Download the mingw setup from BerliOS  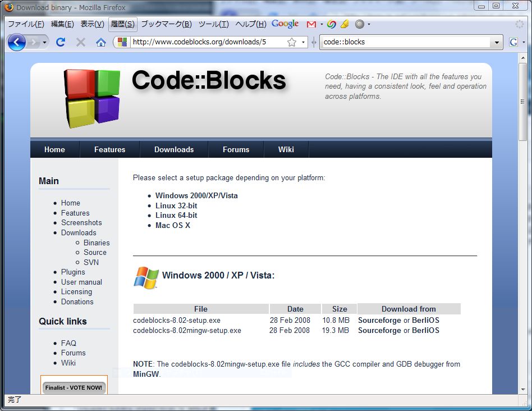coord(425,331)
